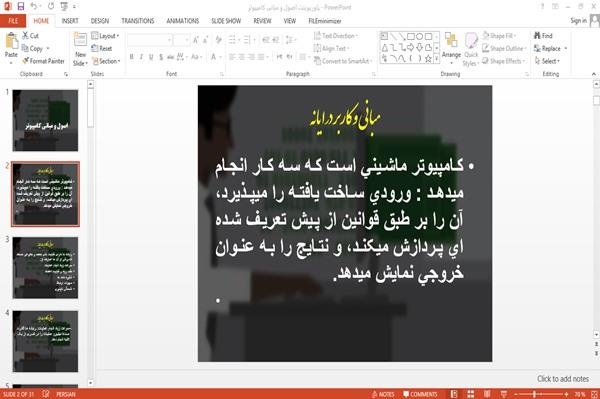Open the Select dropdown in Editing
This screenshot has width=600, height=399.
[x=547, y=61]
